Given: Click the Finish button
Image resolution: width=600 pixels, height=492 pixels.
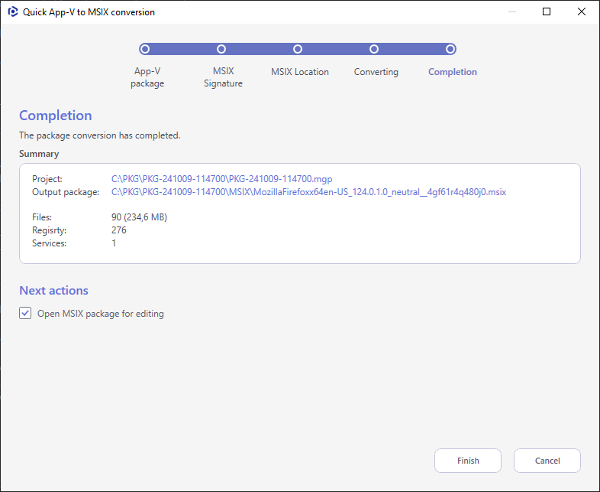Looking at the screenshot, I should tap(468, 461).
